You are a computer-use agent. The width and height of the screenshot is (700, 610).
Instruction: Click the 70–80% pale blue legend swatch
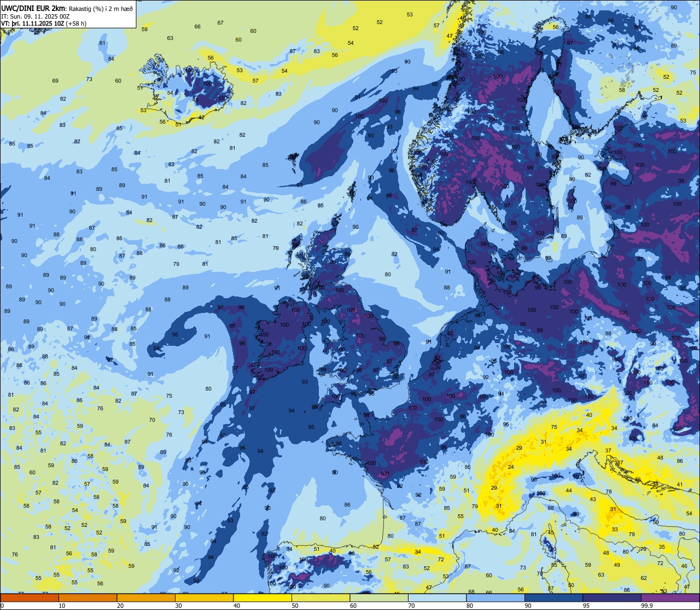tap(437, 598)
